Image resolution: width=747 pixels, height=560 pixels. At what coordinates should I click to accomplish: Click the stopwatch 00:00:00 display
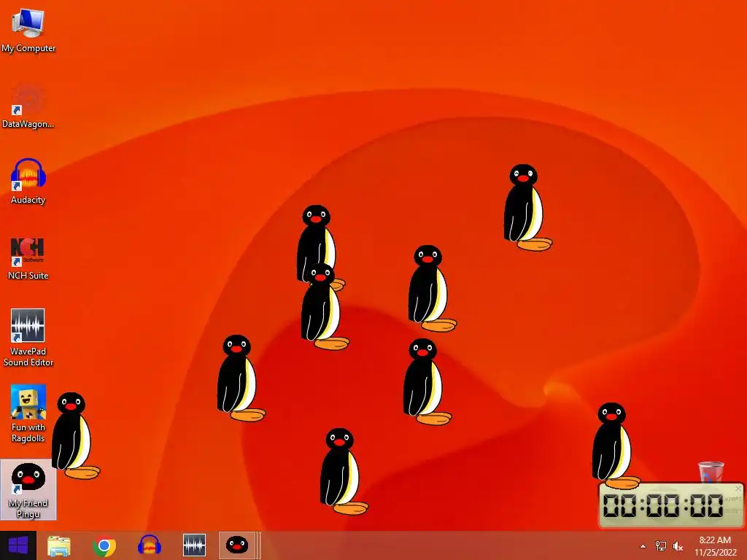(x=662, y=505)
